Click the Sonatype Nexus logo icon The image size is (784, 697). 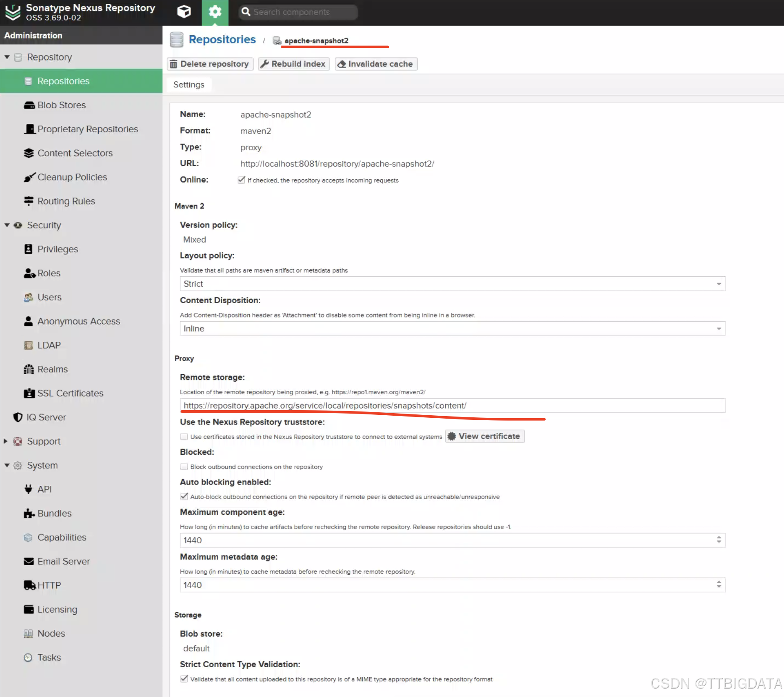coord(13,12)
